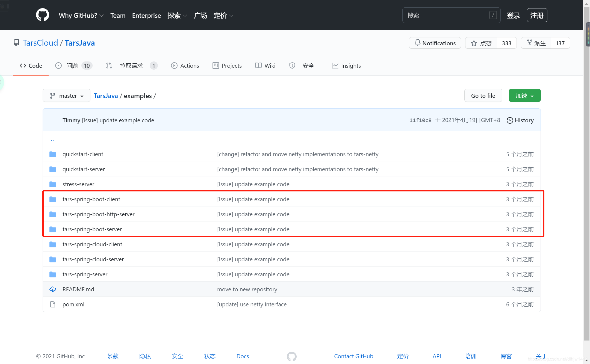Click the Go to file button
Viewport: 590px width, 364px height.
point(483,96)
